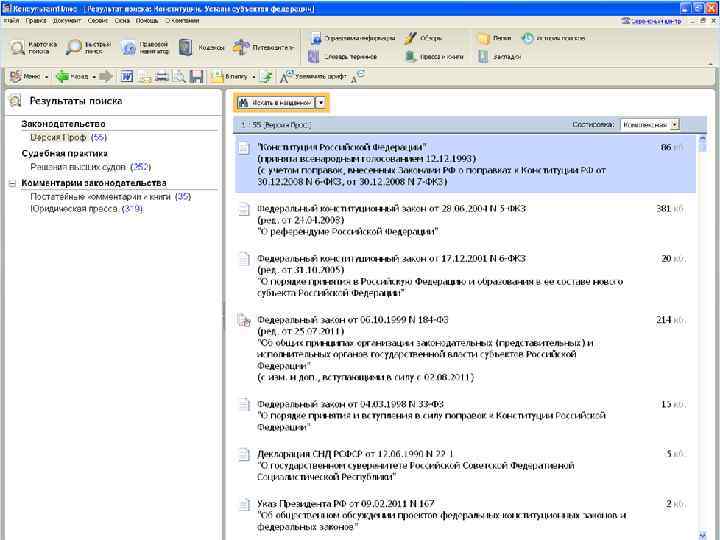Open the Кодексы section
The width and height of the screenshot is (720, 540).
(201, 47)
